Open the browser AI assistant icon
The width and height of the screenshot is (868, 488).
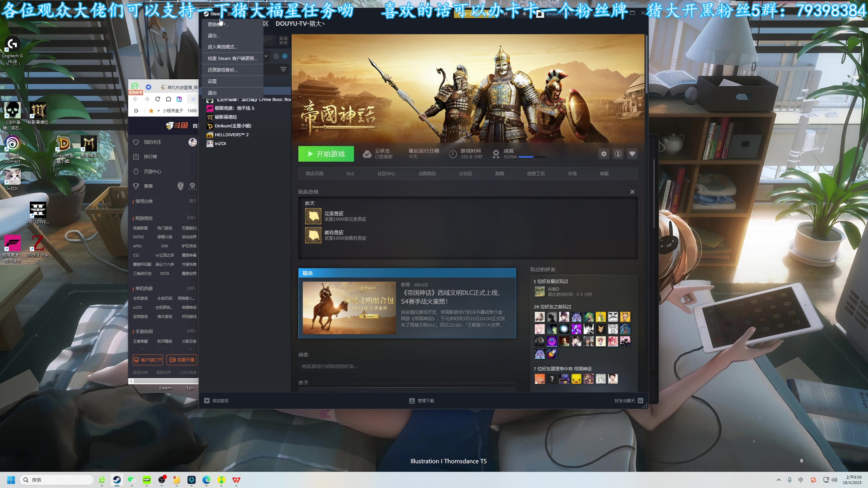point(179,99)
